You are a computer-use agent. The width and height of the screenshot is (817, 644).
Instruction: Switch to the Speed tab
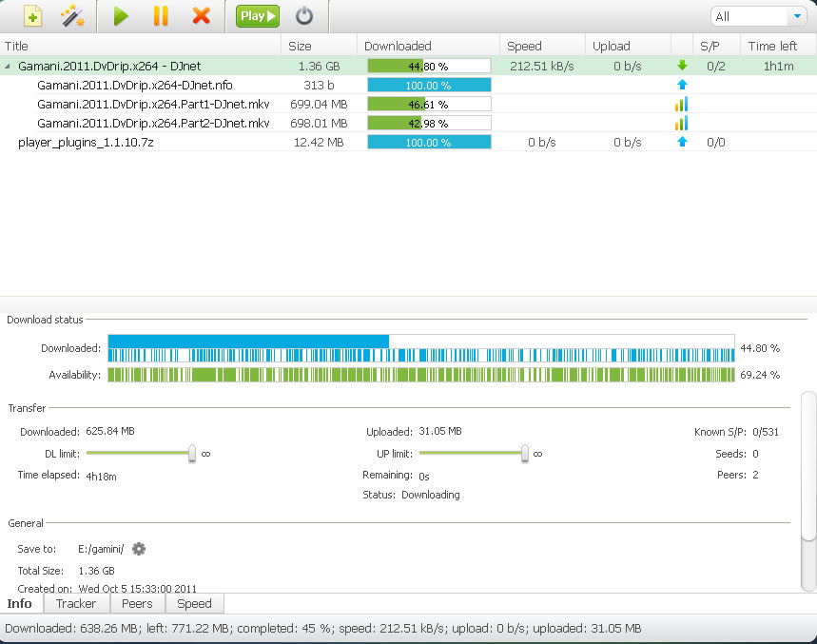pyautogui.click(x=194, y=603)
